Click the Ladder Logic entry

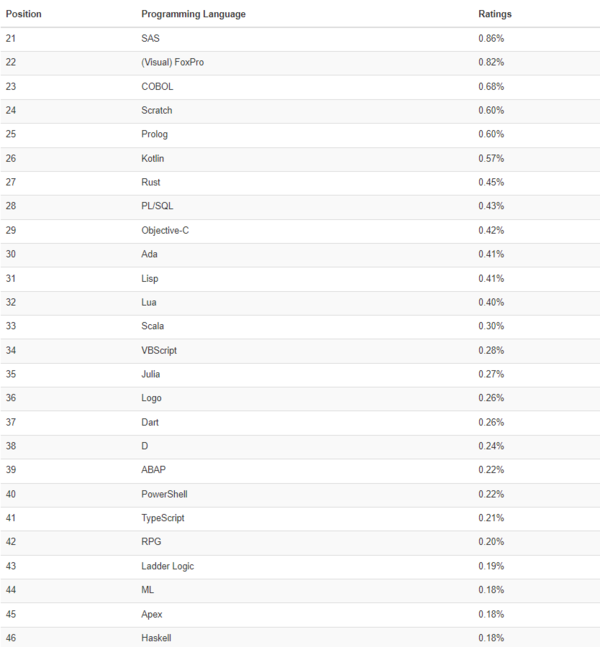coord(168,566)
